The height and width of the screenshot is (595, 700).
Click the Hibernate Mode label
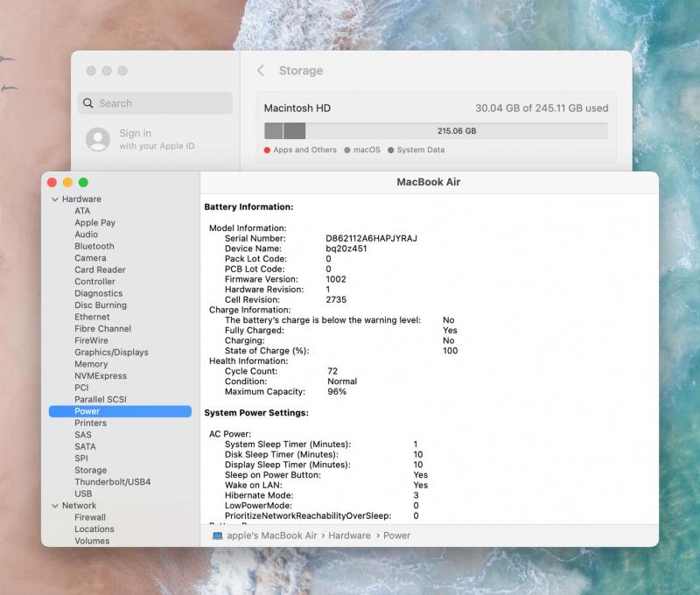pyautogui.click(x=259, y=495)
